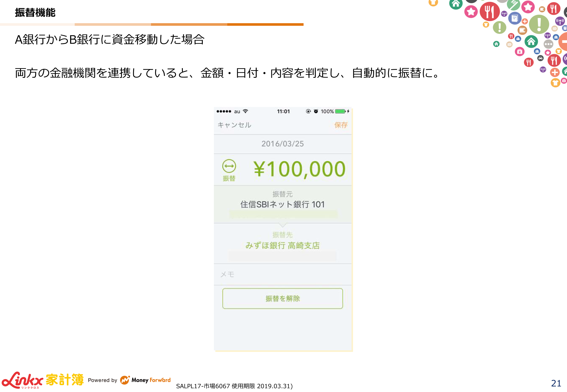The image size is (567, 392).
Task: Tap the alarm clock status icon
Action: pos(316,111)
